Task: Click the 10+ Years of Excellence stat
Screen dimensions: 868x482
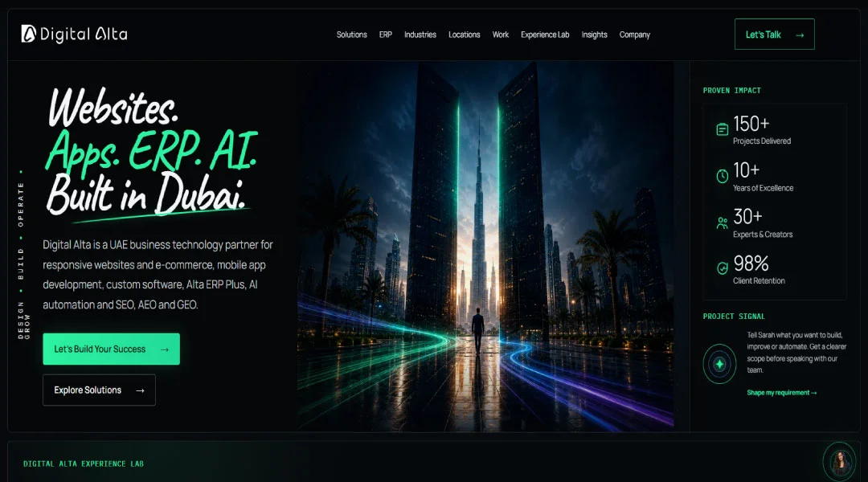Action: click(x=763, y=177)
